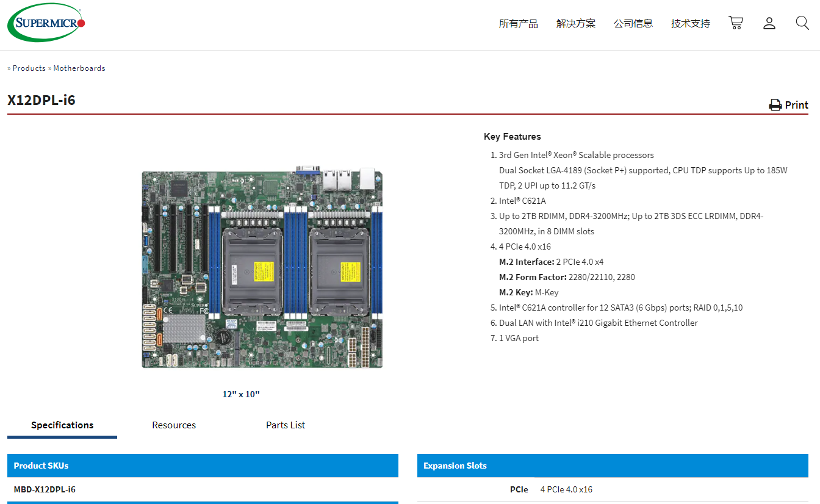Click the Print text link
Screen dimensions: 820x504
[796, 105]
